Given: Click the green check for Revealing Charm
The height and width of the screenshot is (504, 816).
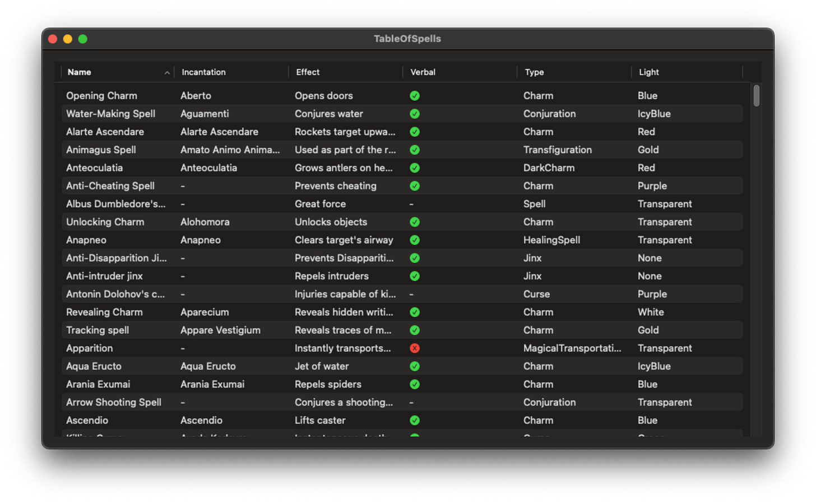Looking at the screenshot, I should coord(415,312).
